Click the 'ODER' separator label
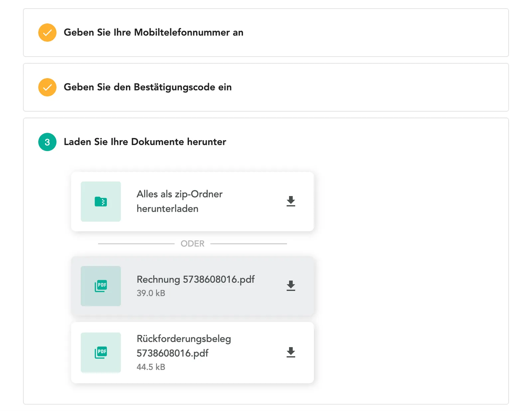 click(x=193, y=244)
